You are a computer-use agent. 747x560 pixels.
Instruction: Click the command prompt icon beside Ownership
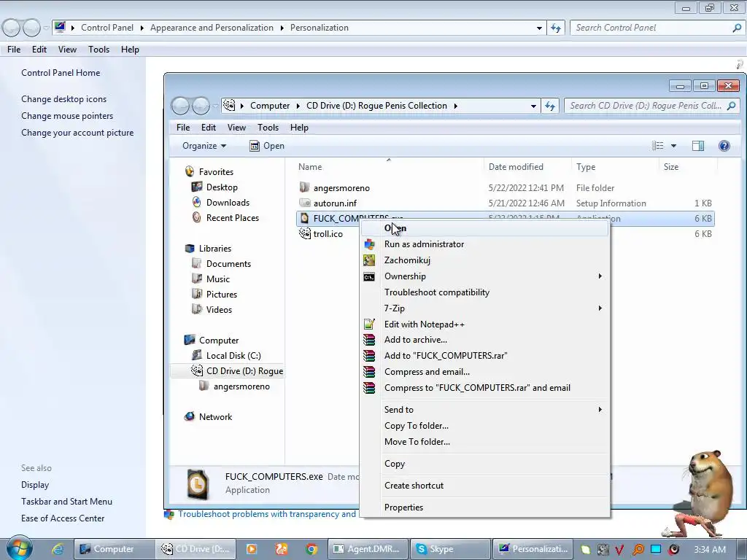[369, 276]
